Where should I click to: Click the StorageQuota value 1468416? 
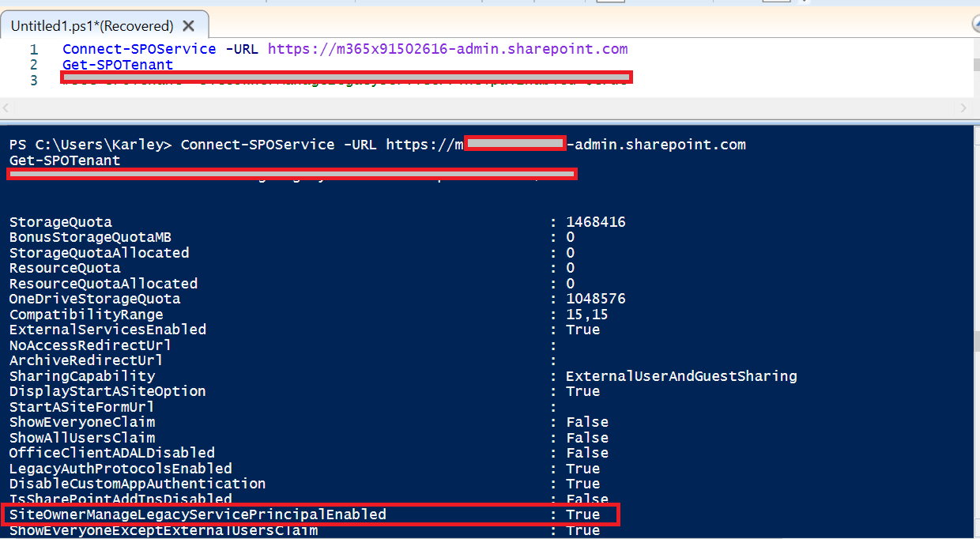pyautogui.click(x=596, y=222)
